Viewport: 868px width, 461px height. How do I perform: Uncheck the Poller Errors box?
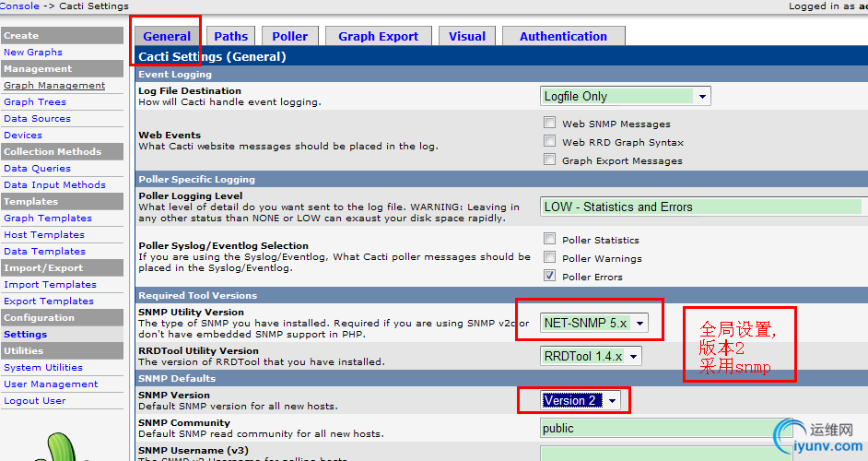tap(549, 276)
